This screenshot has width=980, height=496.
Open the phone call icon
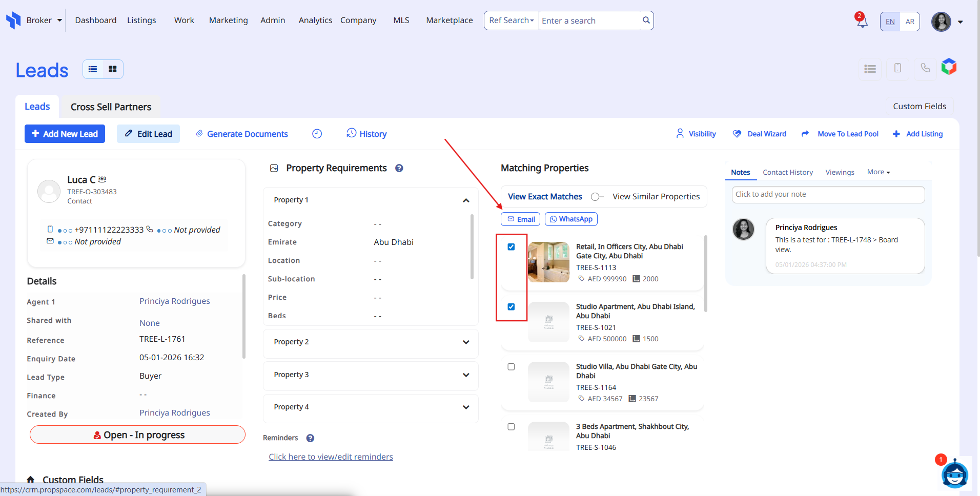click(x=925, y=68)
